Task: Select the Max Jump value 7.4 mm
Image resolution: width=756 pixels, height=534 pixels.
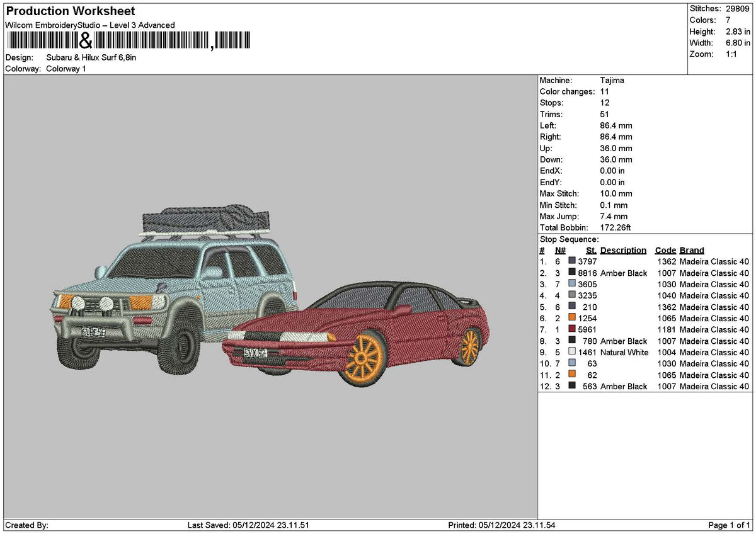Action: (x=614, y=217)
